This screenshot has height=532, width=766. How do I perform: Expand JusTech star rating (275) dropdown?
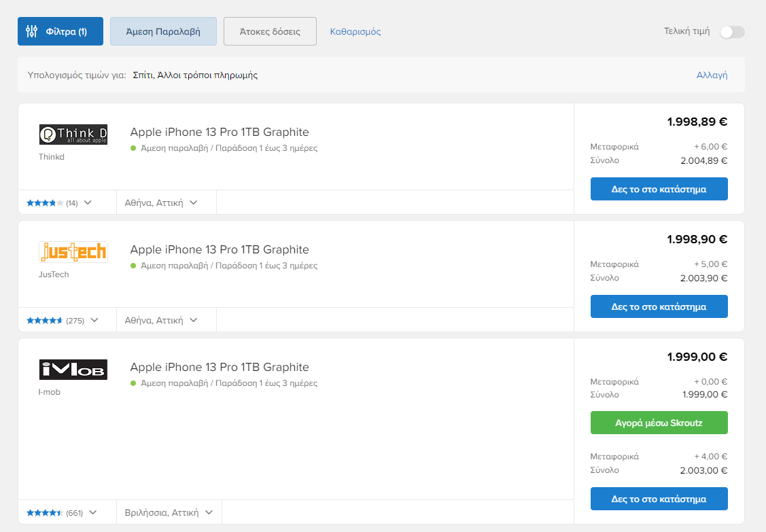tap(63, 321)
